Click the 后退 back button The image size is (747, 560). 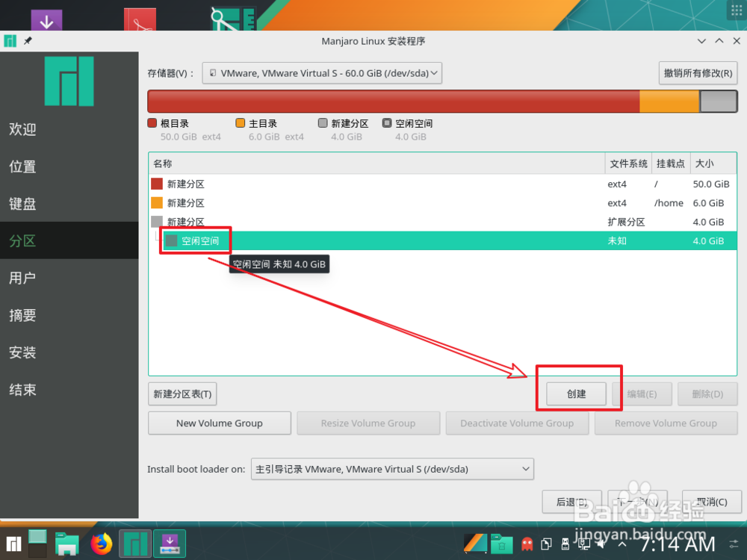click(x=571, y=502)
